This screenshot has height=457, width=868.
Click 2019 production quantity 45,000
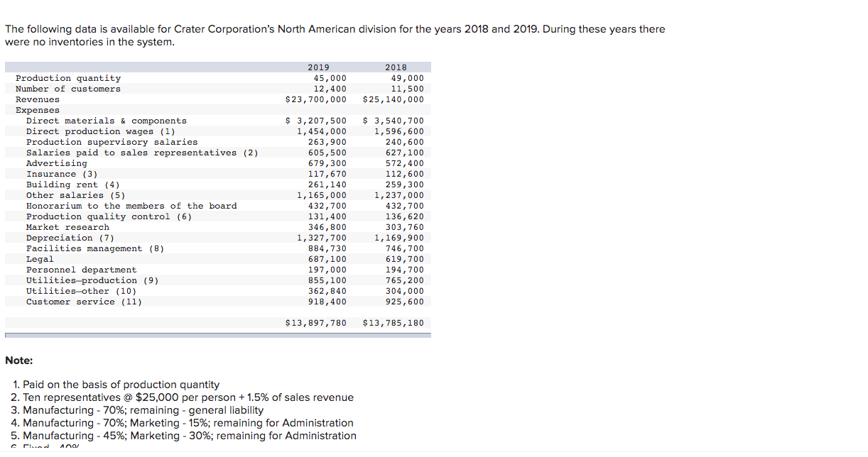click(330, 78)
